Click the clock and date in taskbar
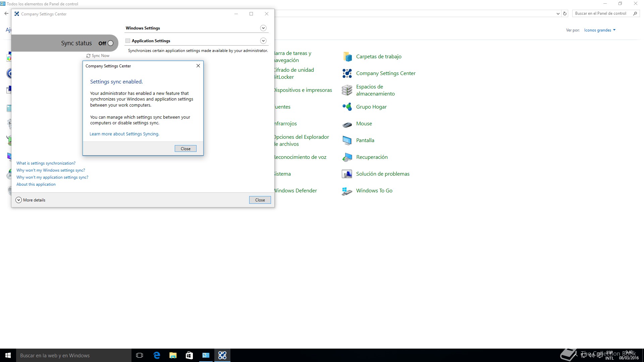Screen dimensions: 644x362 629,355
